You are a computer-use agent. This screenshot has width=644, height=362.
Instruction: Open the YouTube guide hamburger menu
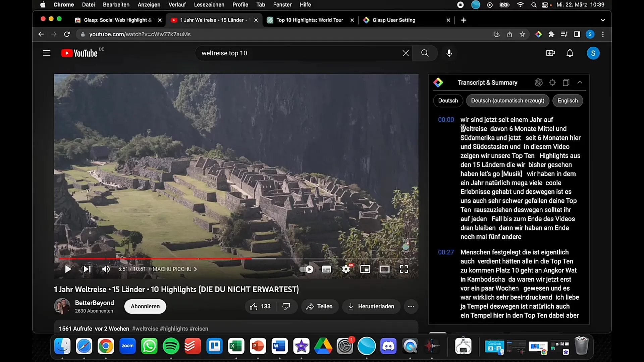pos(47,53)
